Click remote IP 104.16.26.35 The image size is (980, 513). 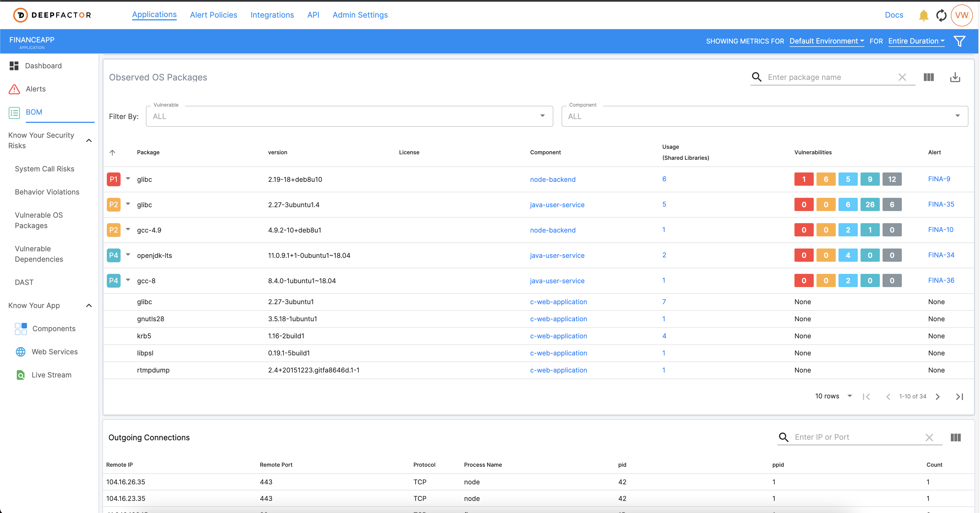(126, 482)
